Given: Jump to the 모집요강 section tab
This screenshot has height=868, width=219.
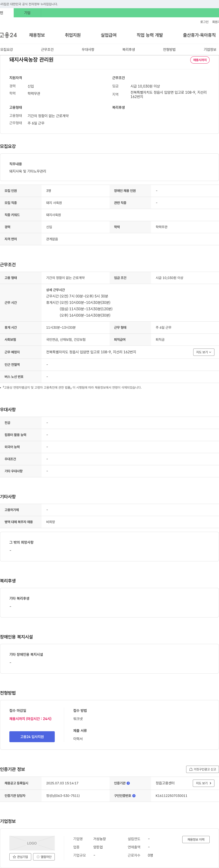Looking at the screenshot, I should pos(6,49).
